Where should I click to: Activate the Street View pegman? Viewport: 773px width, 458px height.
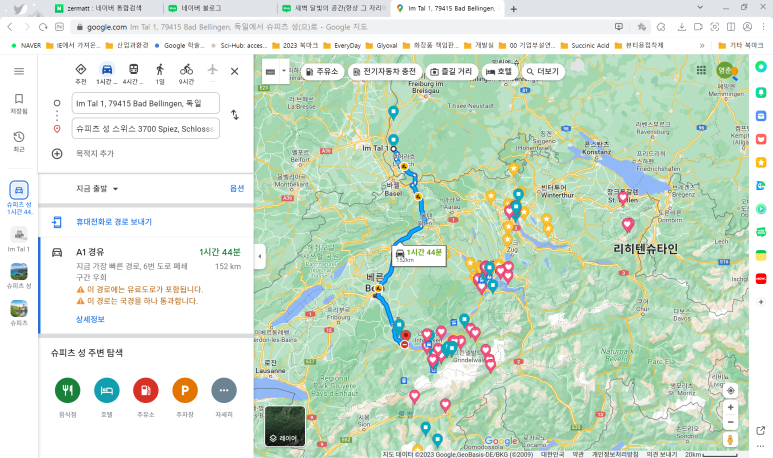point(731,440)
